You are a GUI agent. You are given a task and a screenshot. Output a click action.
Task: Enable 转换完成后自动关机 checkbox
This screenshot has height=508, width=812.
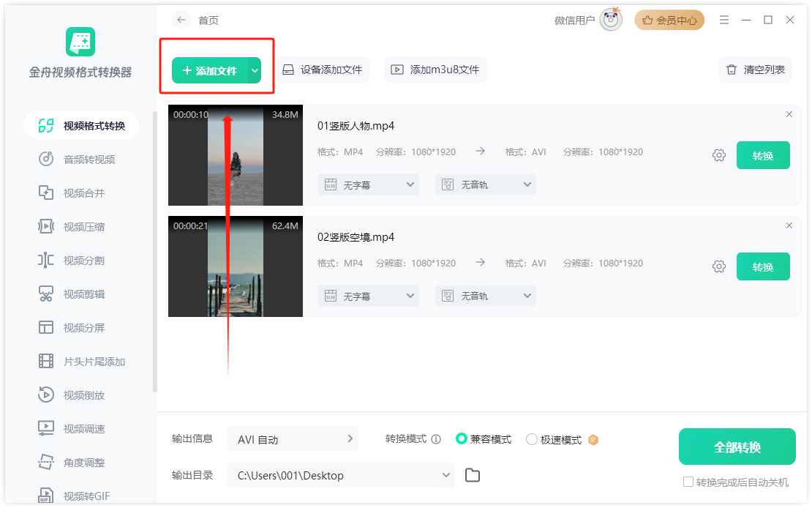tap(688, 481)
